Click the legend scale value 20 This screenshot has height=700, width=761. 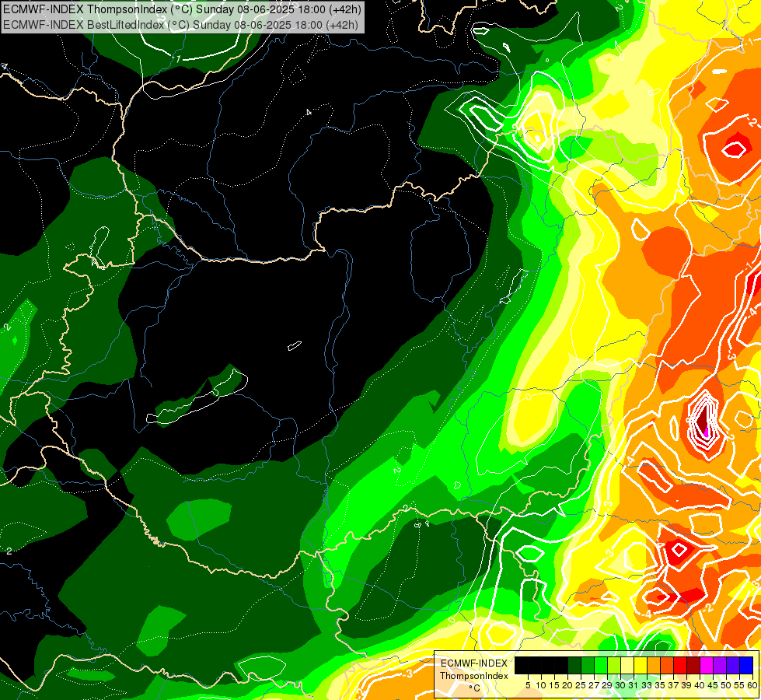[x=568, y=685]
